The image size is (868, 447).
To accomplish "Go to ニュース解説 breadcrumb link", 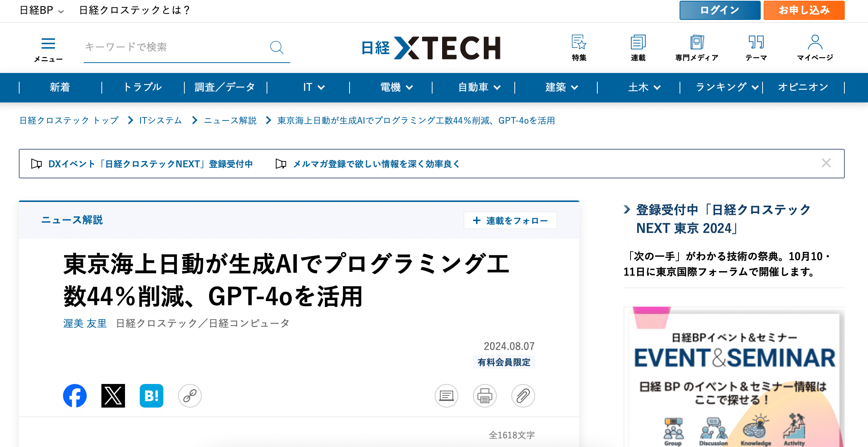I will point(230,121).
